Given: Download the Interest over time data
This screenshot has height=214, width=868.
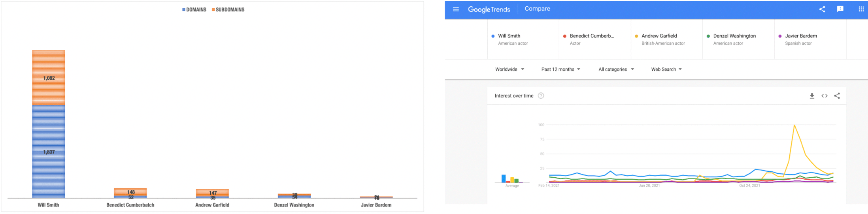Looking at the screenshot, I should (812, 96).
